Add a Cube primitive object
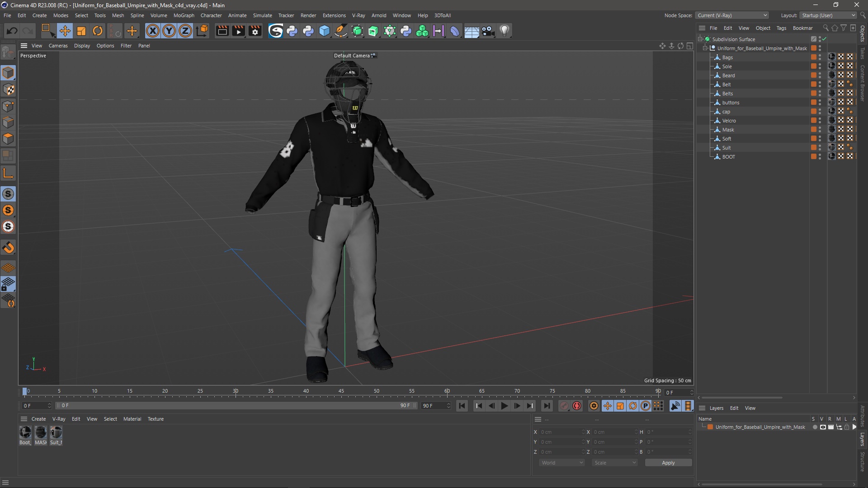The width and height of the screenshot is (868, 488). tap(325, 31)
